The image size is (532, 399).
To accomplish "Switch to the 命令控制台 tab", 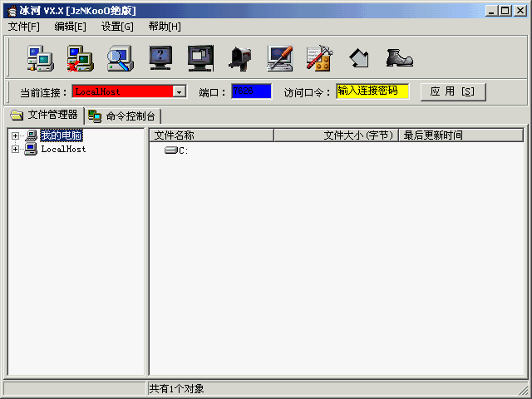I will tap(123, 116).
